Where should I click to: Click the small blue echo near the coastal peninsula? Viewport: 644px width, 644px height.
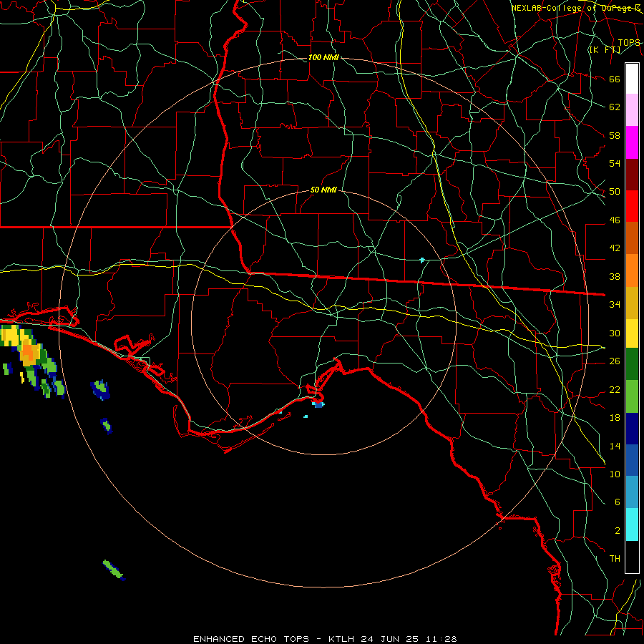coord(318,404)
